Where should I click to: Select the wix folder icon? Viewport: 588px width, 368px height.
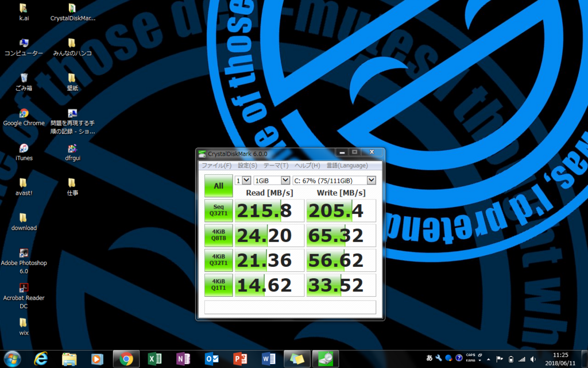[x=24, y=327]
